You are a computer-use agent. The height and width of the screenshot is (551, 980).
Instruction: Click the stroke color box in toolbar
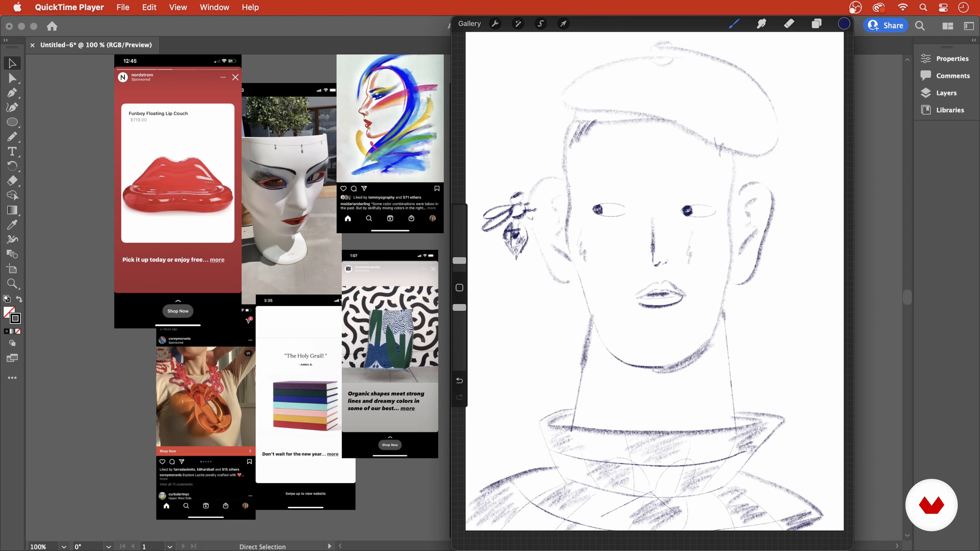[16, 318]
